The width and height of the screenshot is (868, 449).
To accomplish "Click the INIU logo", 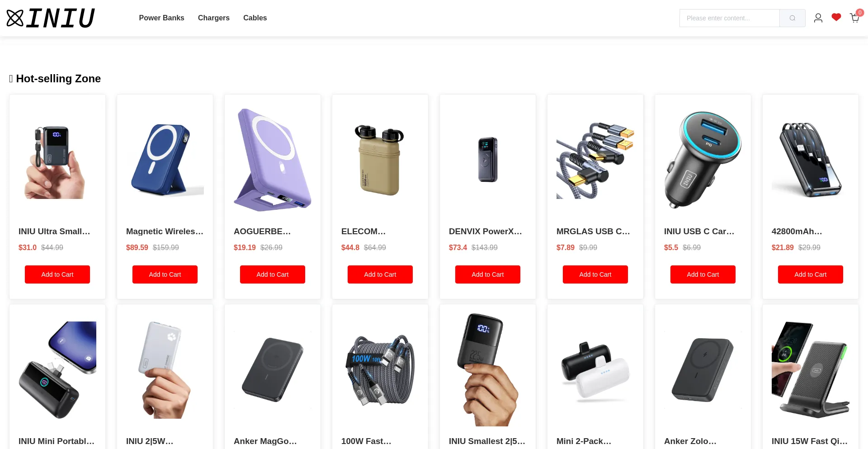I will [x=51, y=18].
